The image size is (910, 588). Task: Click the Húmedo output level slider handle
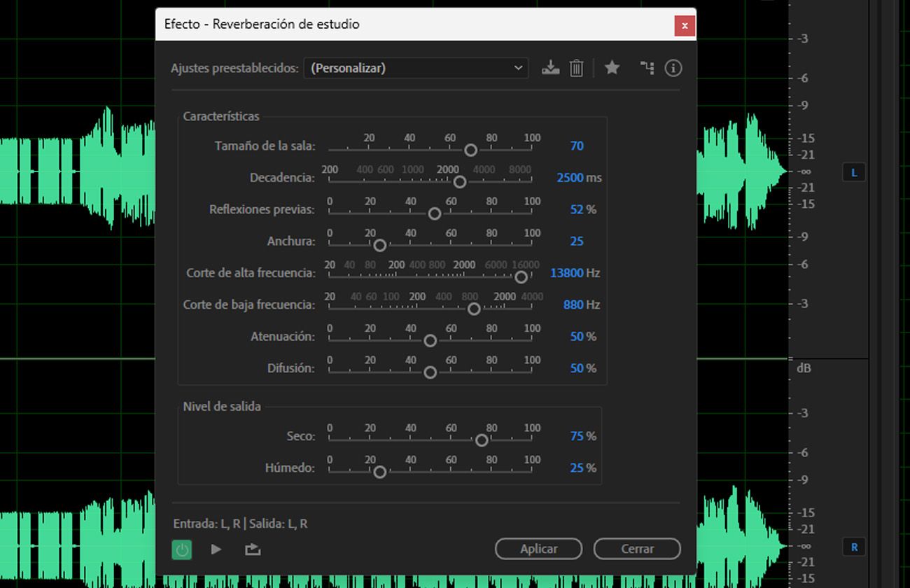(x=380, y=472)
